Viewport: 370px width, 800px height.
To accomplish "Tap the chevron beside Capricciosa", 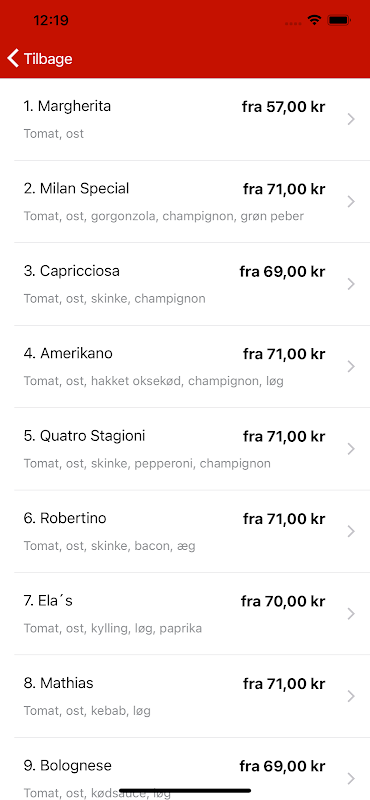I will [x=351, y=284].
